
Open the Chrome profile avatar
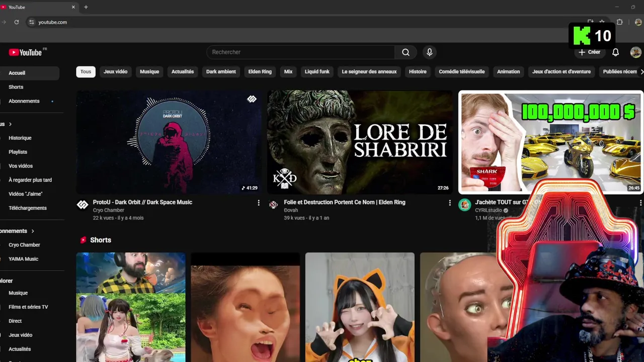[638, 22]
